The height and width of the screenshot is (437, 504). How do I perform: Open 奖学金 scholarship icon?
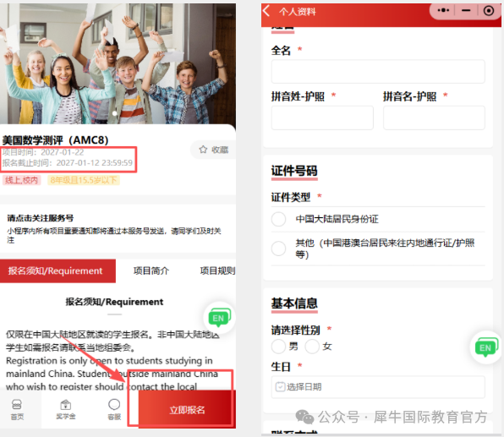[x=66, y=410]
